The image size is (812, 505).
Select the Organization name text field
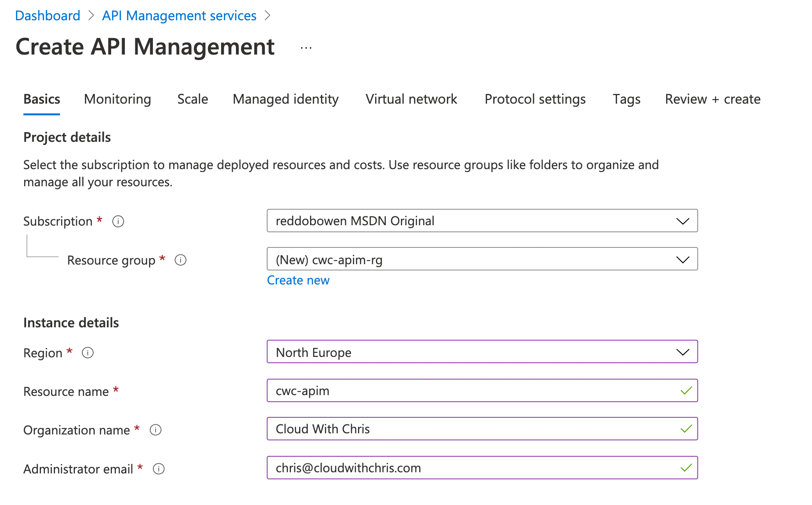click(x=468, y=429)
